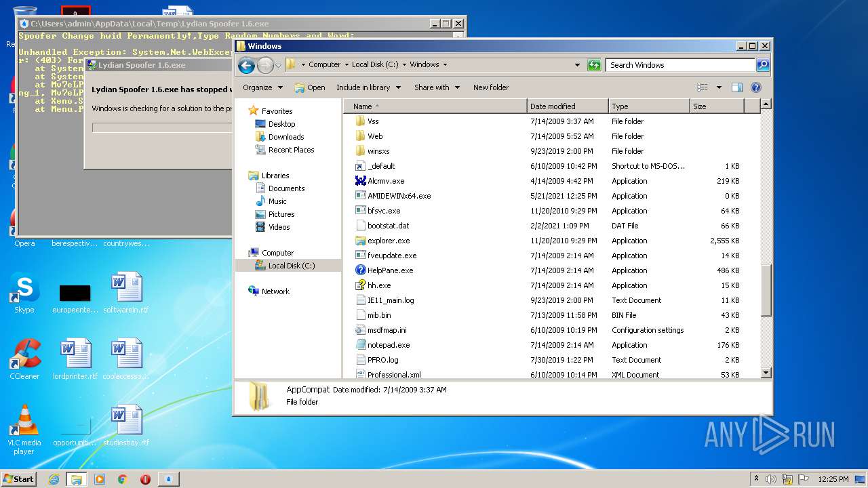The width and height of the screenshot is (868, 488).
Task: Select the IE11_main.log file row
Action: click(x=551, y=300)
